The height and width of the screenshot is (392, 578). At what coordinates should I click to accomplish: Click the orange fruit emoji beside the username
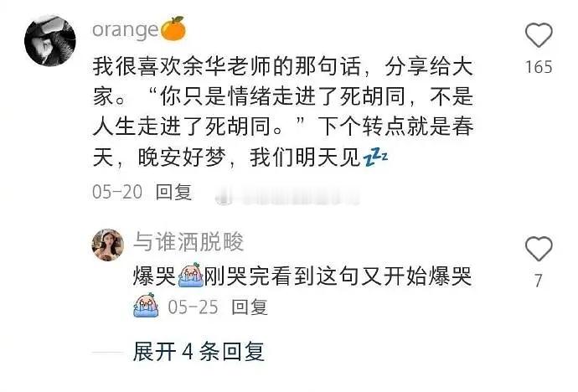[173, 28]
